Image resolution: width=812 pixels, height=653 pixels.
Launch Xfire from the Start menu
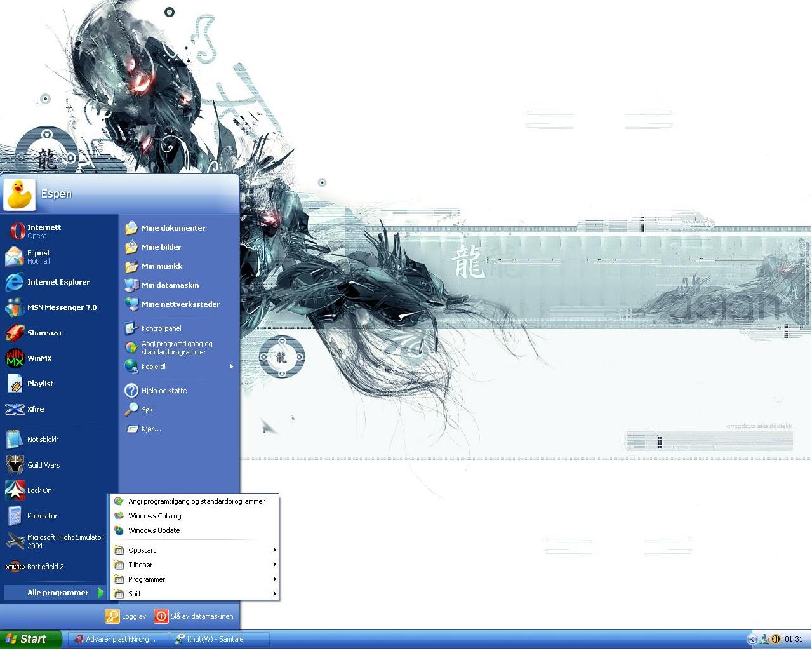tap(60, 409)
